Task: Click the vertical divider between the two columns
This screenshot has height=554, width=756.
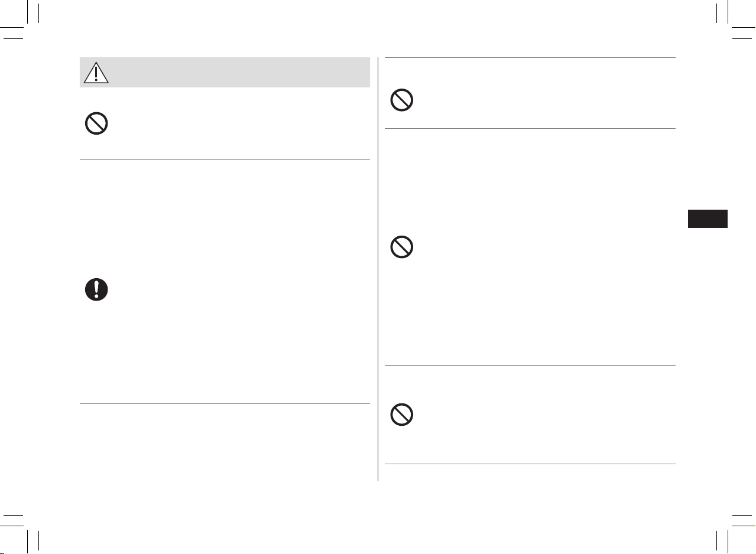Action: (377, 269)
